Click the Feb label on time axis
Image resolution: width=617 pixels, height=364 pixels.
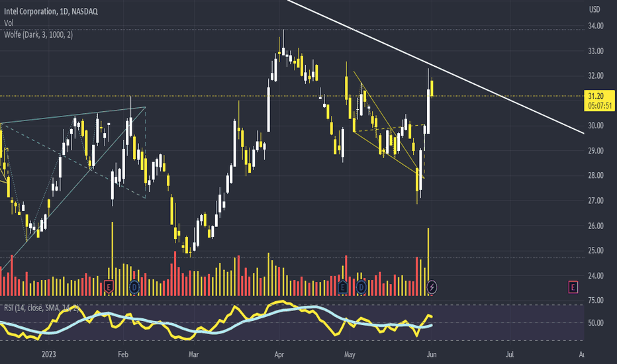tap(123, 355)
